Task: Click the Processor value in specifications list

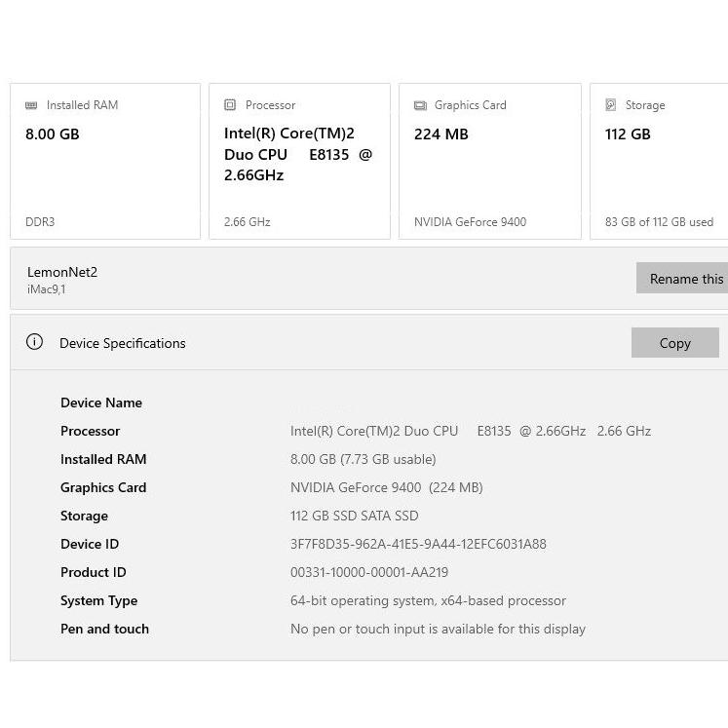Action: [471, 431]
